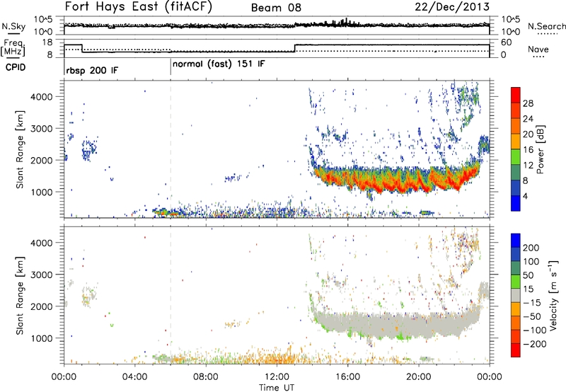Click the red bottom of Velocity color bar
Viewport: 566px width, 392px height.
tap(516, 350)
